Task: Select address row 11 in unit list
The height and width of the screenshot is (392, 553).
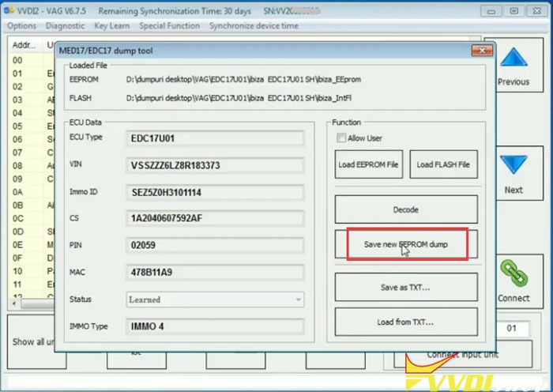Action: click(31, 285)
